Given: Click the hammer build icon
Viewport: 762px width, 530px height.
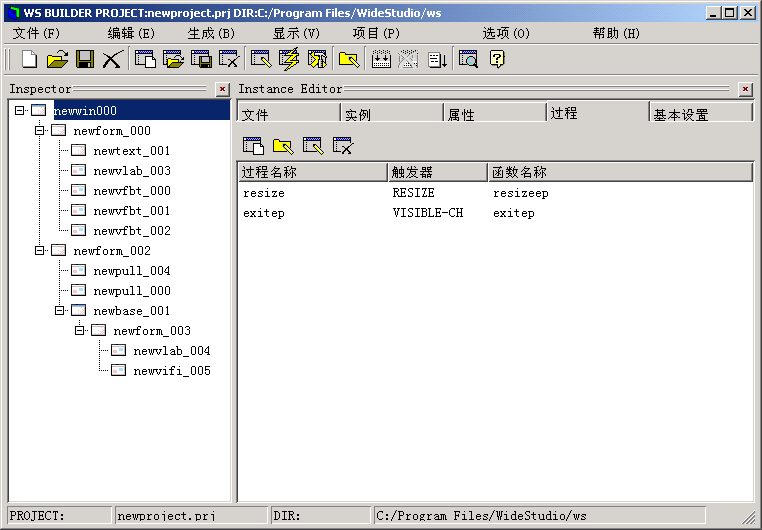Looking at the screenshot, I should [317, 59].
